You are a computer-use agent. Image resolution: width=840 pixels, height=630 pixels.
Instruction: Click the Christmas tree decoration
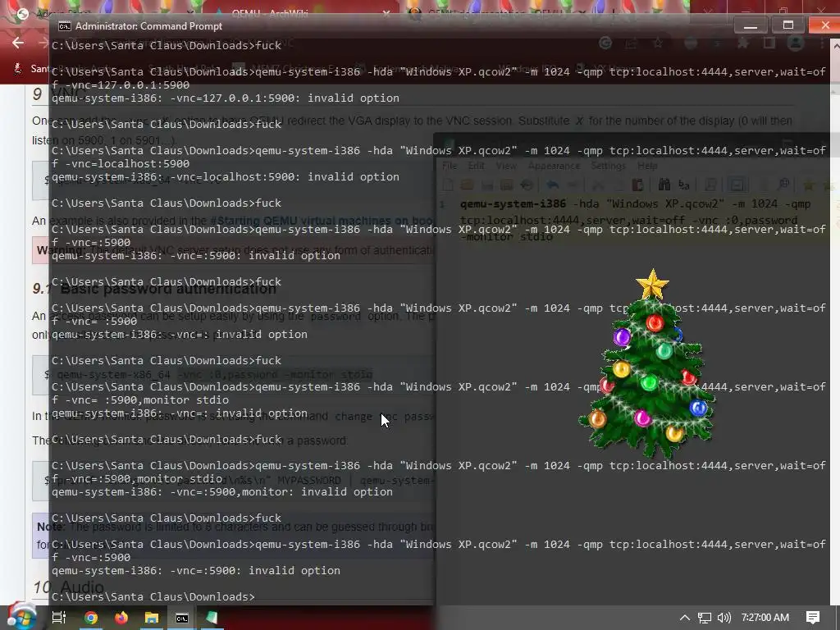647,364
